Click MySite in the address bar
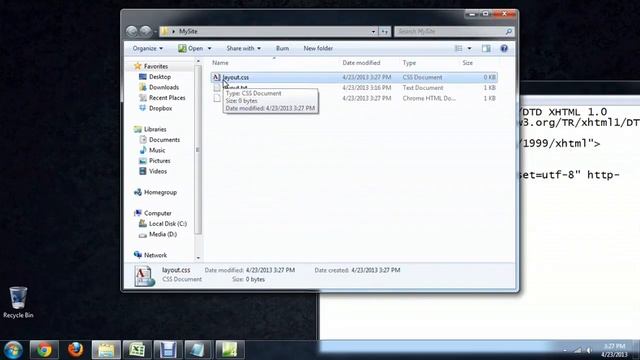This screenshot has width=640, height=360. (x=188, y=31)
